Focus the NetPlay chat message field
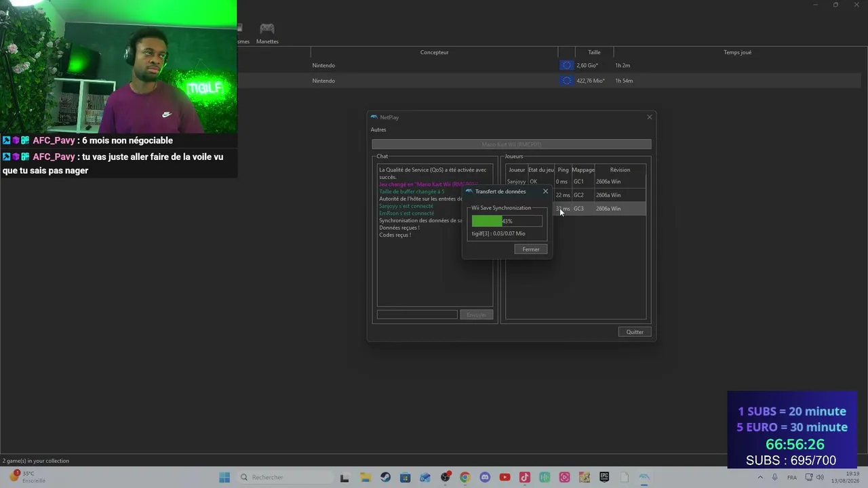 pos(417,314)
